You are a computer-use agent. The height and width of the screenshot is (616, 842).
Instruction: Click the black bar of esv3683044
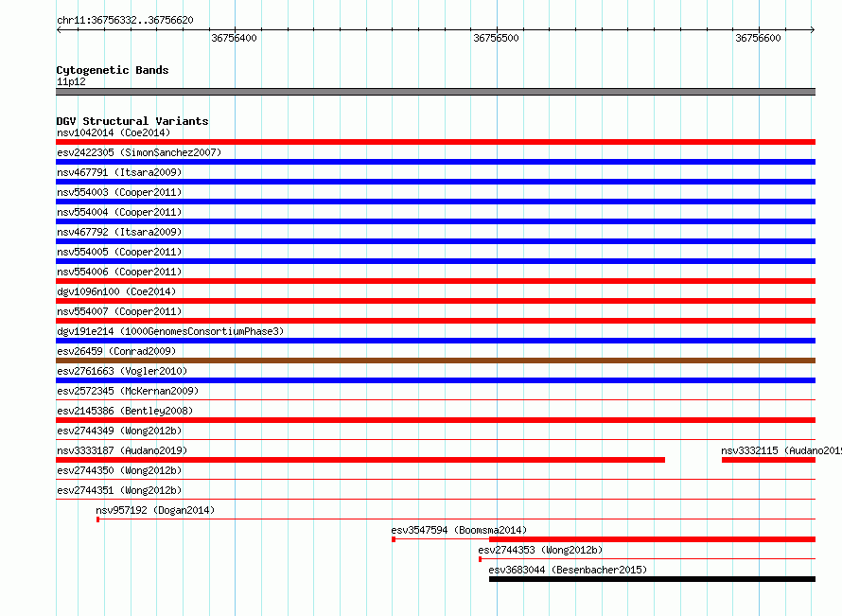point(652,579)
